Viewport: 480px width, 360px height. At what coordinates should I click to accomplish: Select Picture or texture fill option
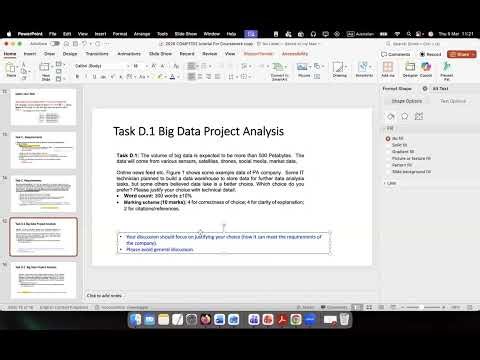click(x=388, y=158)
